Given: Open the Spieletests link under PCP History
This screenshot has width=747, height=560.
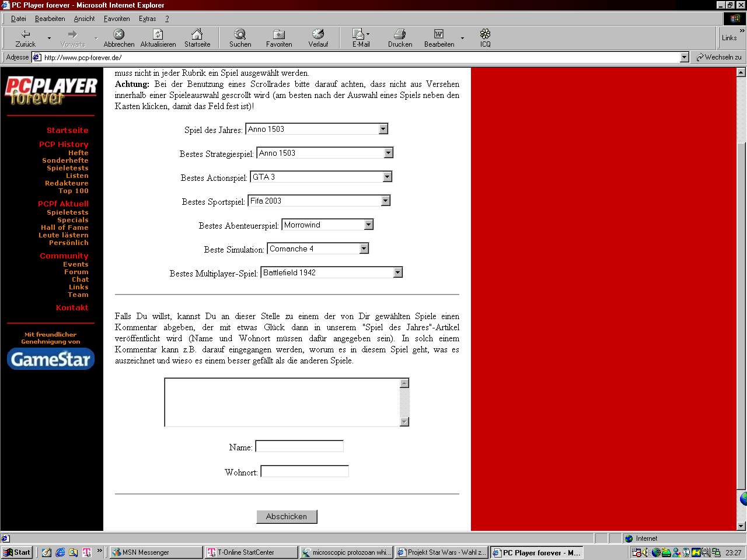Looking at the screenshot, I should click(x=68, y=168).
